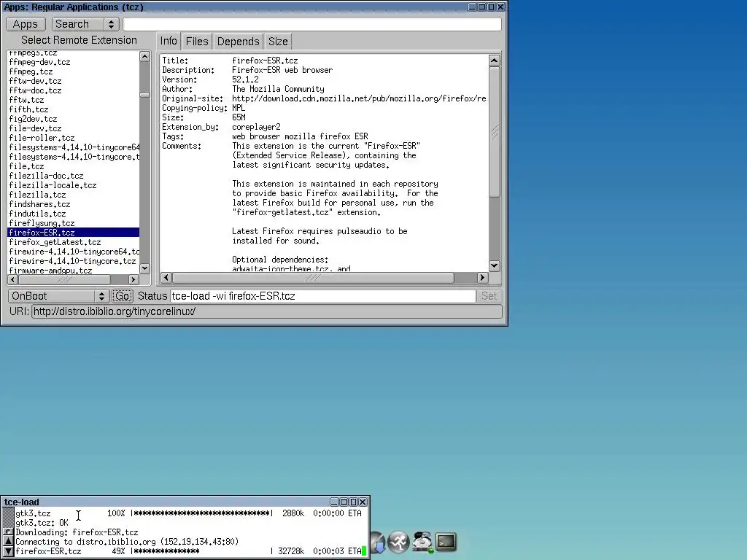The width and height of the screenshot is (747, 560).
Task: Select findshares.tcz in the list
Action: (74, 204)
